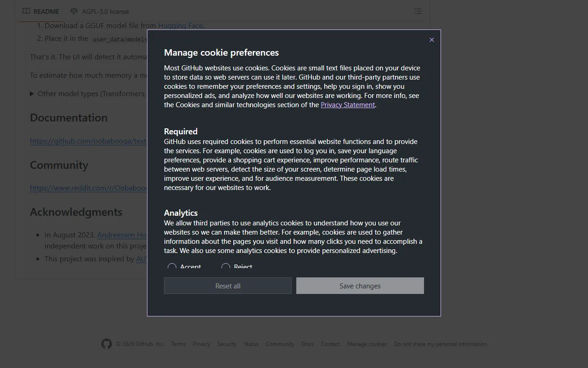Open the Privacy Statement link
Screen dimensions: 588x368
tap(347, 105)
